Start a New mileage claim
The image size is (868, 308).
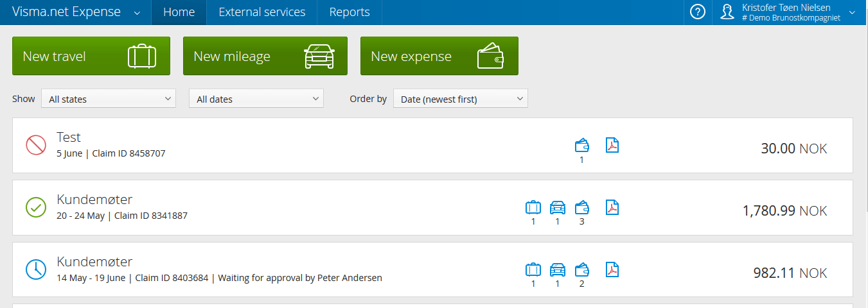265,56
